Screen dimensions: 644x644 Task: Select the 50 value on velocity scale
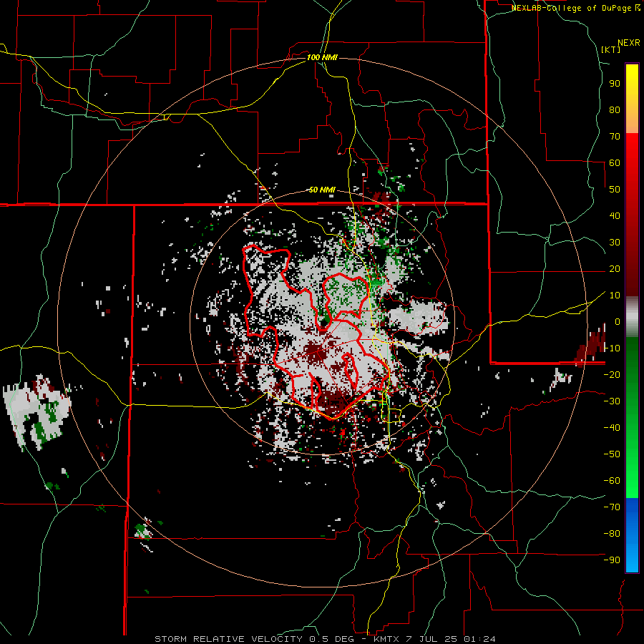(x=615, y=190)
